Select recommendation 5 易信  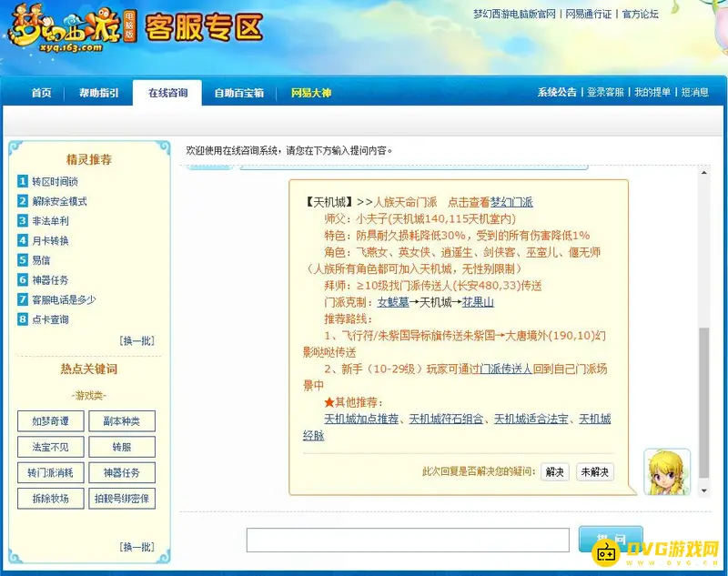pos(41,260)
